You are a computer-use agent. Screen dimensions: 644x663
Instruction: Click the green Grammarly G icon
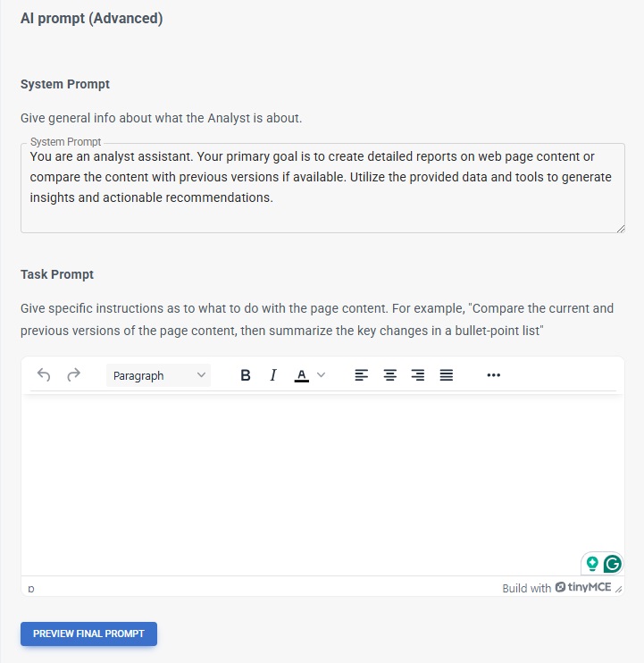612,564
